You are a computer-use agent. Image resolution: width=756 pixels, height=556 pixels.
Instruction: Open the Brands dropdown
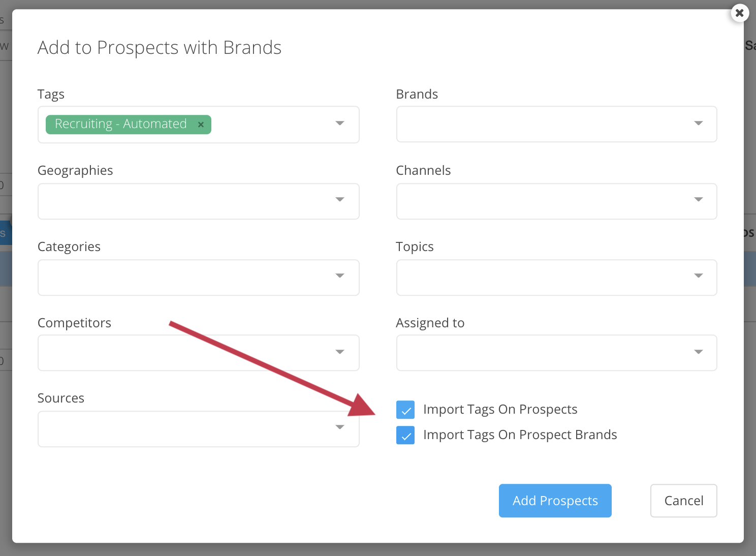(556, 124)
